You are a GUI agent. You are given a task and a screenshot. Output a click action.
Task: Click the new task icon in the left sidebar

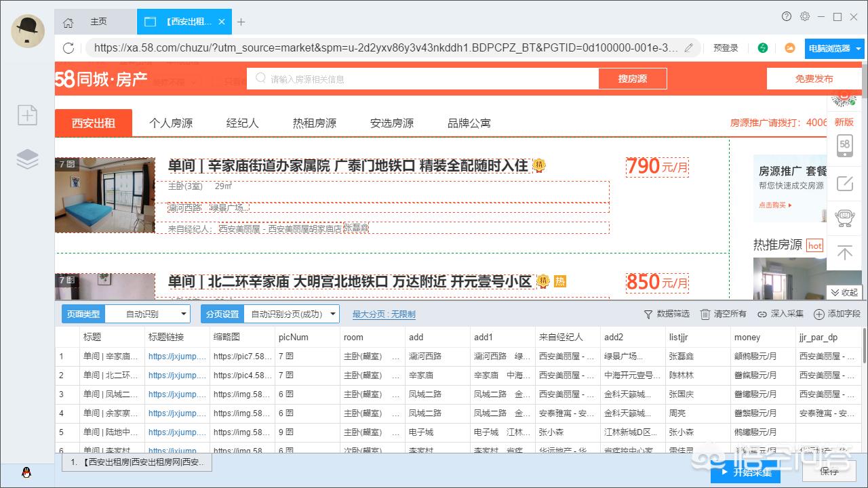point(27,115)
